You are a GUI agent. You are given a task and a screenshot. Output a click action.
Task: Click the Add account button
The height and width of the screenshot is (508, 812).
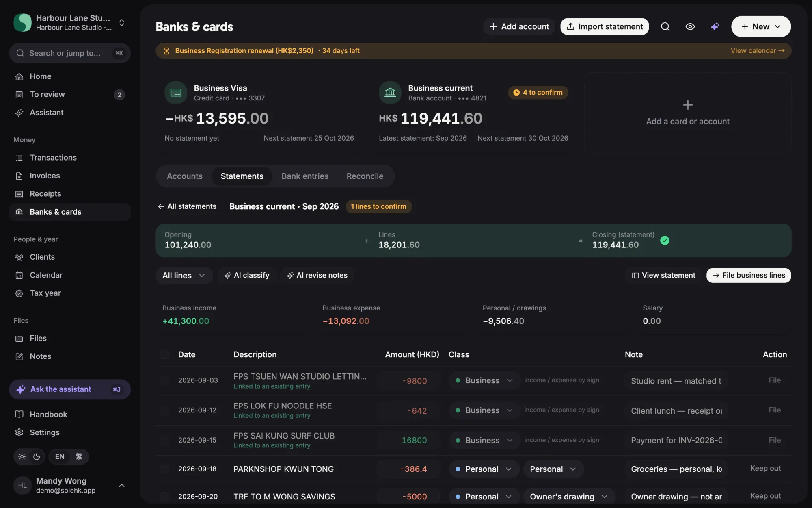(x=519, y=26)
